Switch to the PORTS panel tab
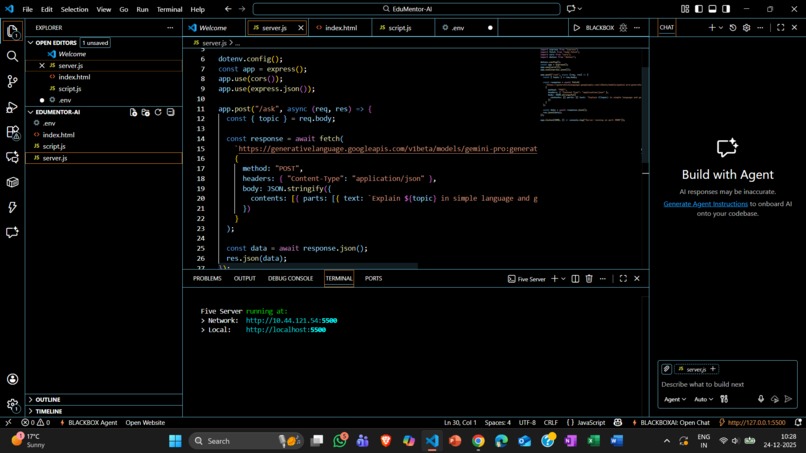This screenshot has height=453, width=806. (373, 278)
